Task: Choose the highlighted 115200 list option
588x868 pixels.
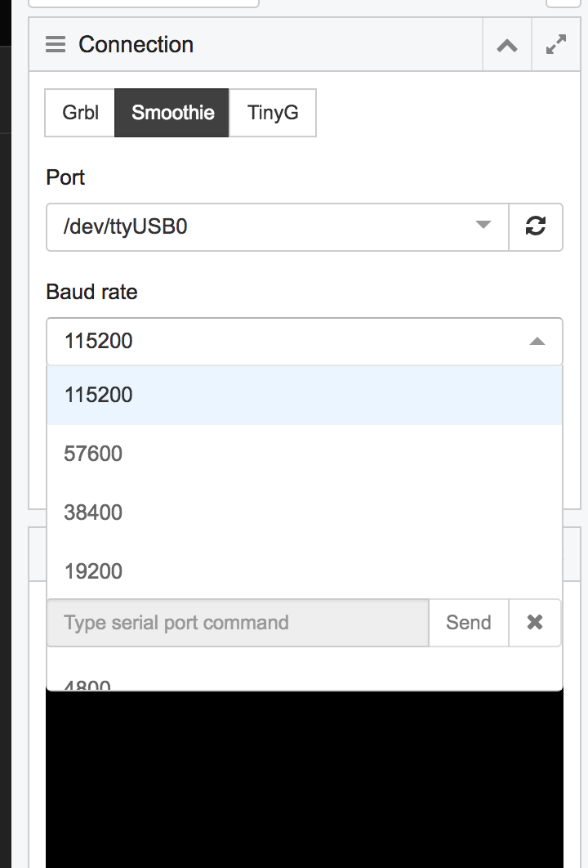Action: (304, 396)
